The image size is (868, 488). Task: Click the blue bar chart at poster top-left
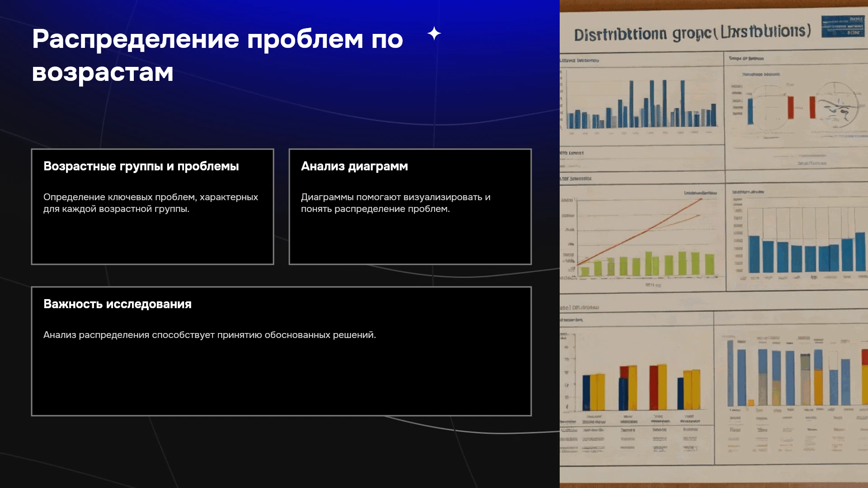(642, 104)
